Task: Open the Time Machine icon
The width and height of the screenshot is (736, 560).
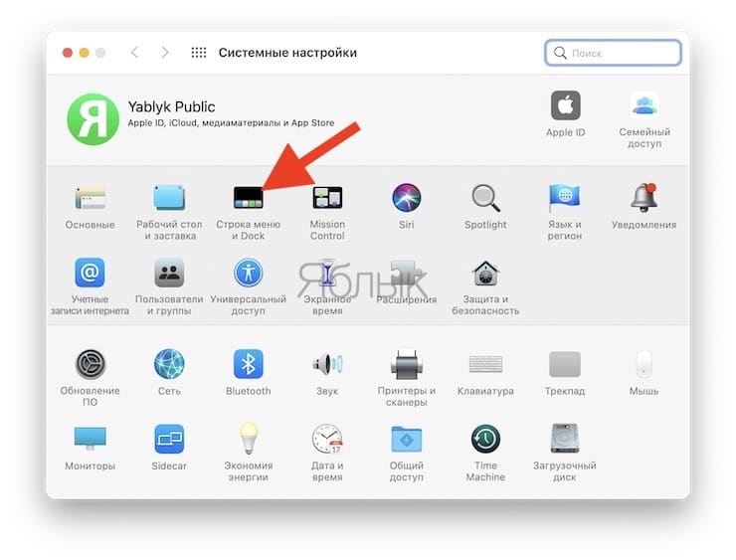Action: 485,439
